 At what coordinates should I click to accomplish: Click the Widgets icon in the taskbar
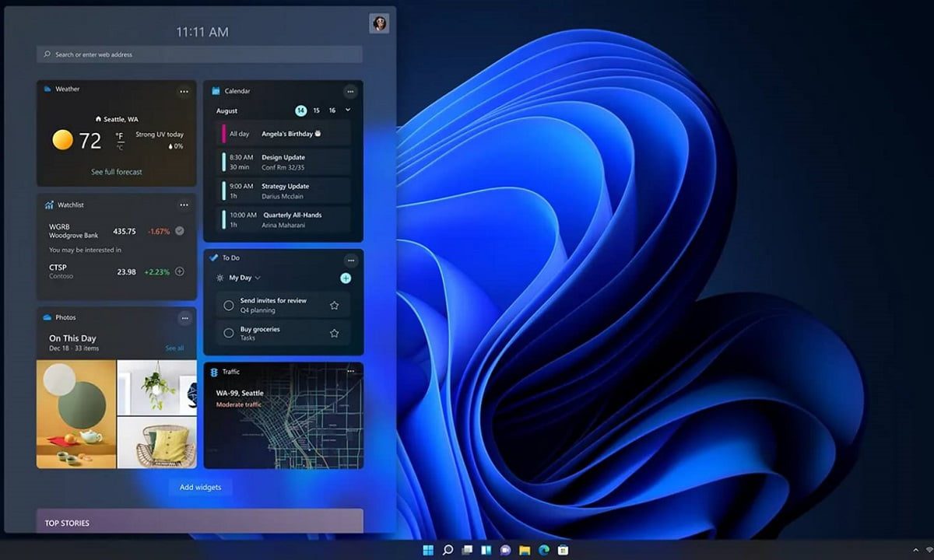486,550
